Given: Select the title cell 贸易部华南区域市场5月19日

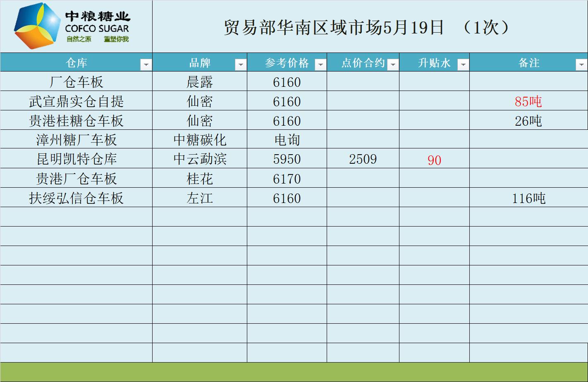Looking at the screenshot, I should [368, 28].
